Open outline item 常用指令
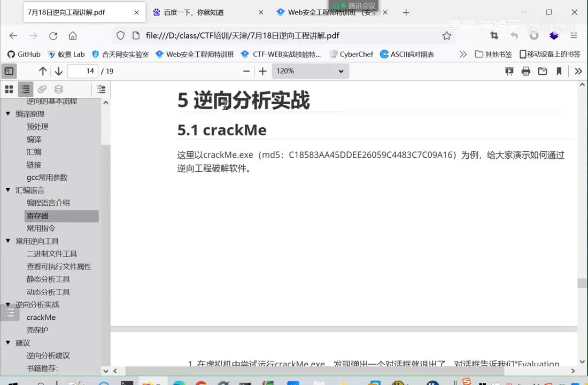588x385 pixels. click(x=41, y=228)
